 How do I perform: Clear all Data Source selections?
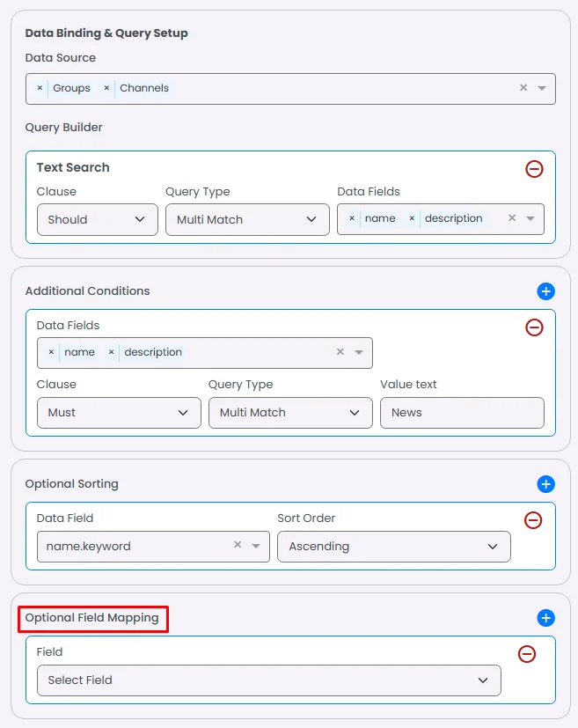tap(523, 88)
